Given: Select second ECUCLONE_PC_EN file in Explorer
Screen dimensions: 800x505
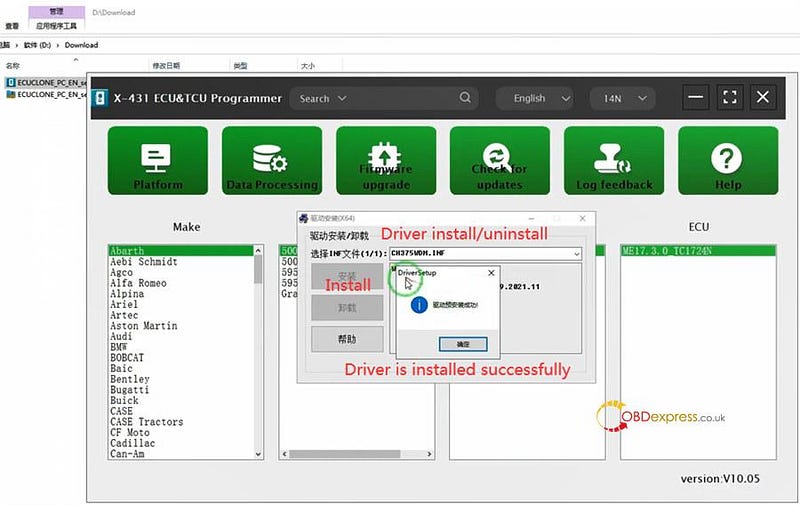Looking at the screenshot, I should 46,94.
